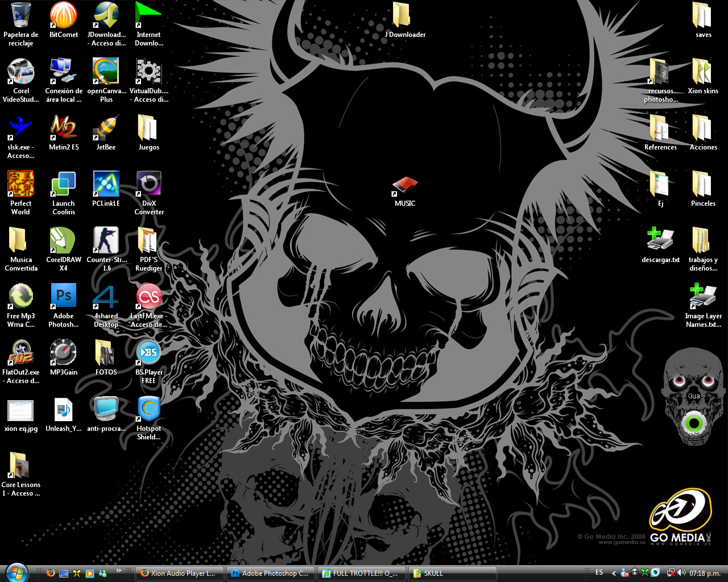Open Image Layer Names.txt shortcut
Viewport: 728px width, 582px height.
point(704,297)
